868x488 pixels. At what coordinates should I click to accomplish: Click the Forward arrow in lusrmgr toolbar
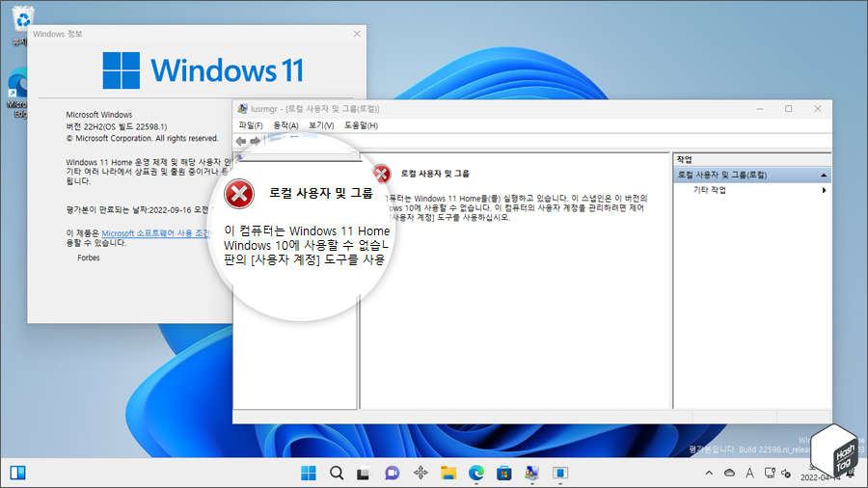coord(256,141)
